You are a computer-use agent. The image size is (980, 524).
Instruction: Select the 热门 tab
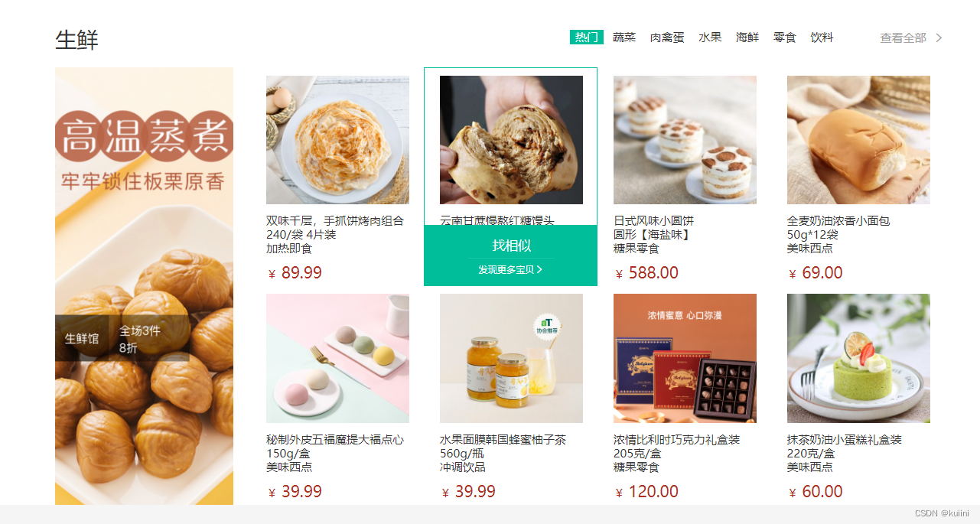tap(587, 37)
